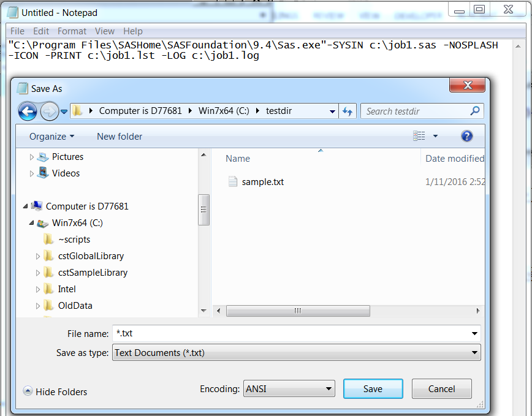Open the Save as type dropdown

pyautogui.click(x=474, y=352)
